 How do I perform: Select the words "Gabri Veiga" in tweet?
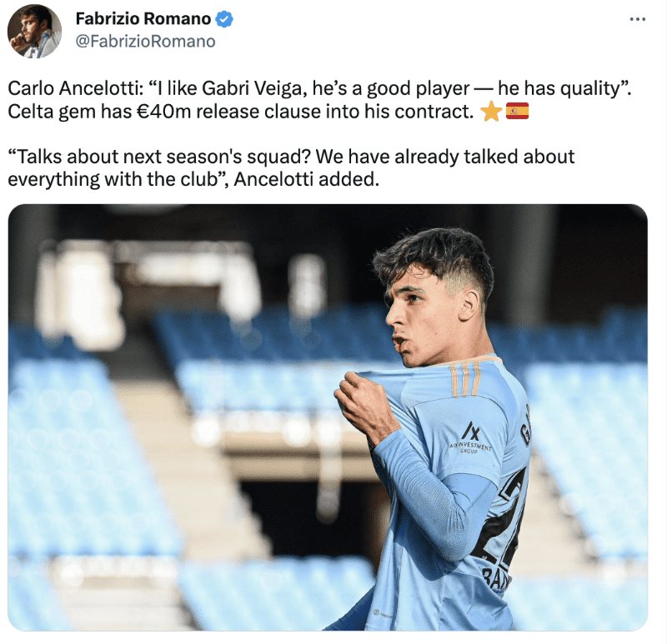click(254, 89)
